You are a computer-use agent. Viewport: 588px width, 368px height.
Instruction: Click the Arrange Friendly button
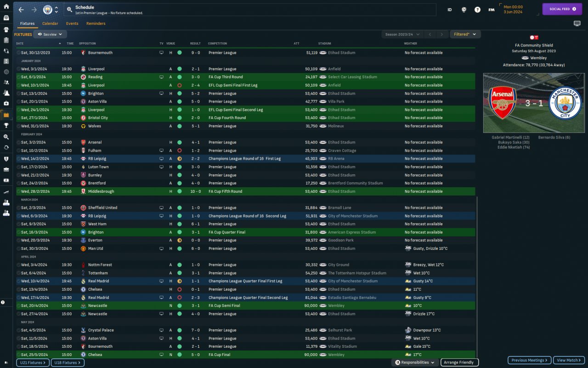459,362
